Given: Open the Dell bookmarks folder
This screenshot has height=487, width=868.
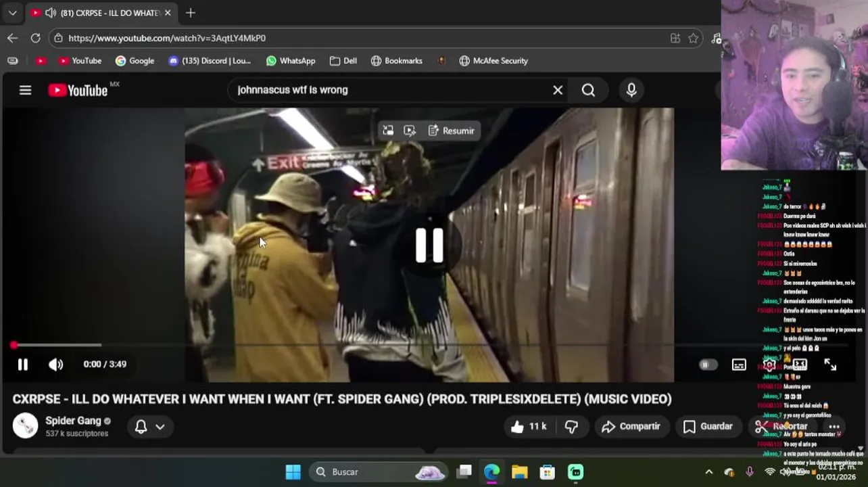Looking at the screenshot, I should (x=343, y=61).
